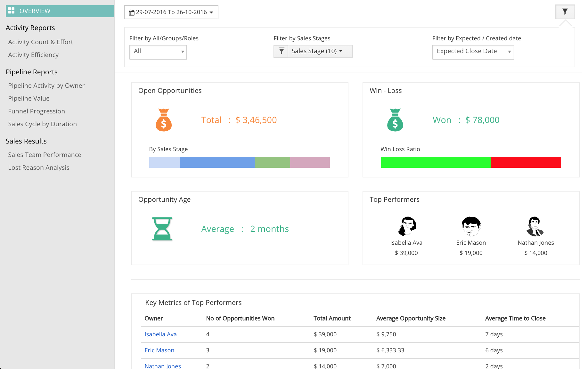Open the All groups/roles dropdown
588x369 pixels.
point(158,52)
